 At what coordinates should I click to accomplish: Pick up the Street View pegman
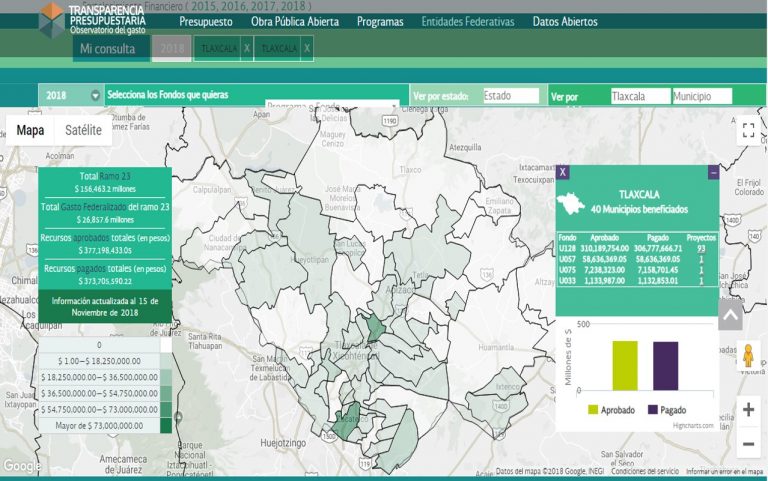[x=748, y=356]
